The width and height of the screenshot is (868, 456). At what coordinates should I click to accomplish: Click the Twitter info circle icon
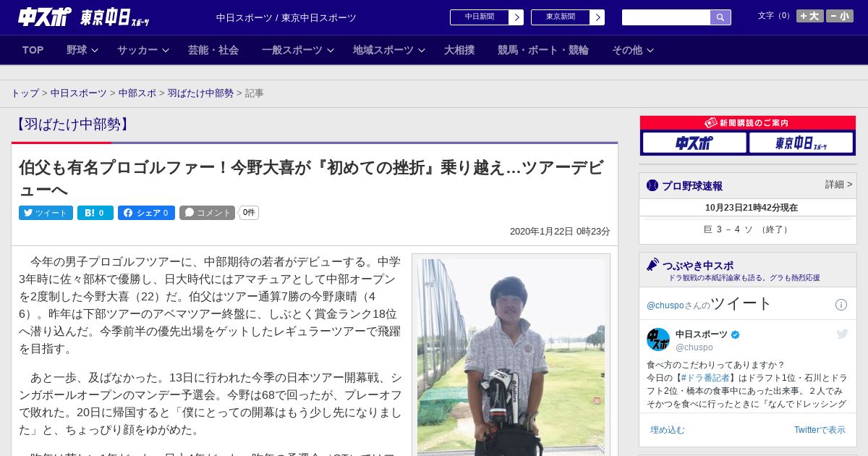(x=841, y=305)
